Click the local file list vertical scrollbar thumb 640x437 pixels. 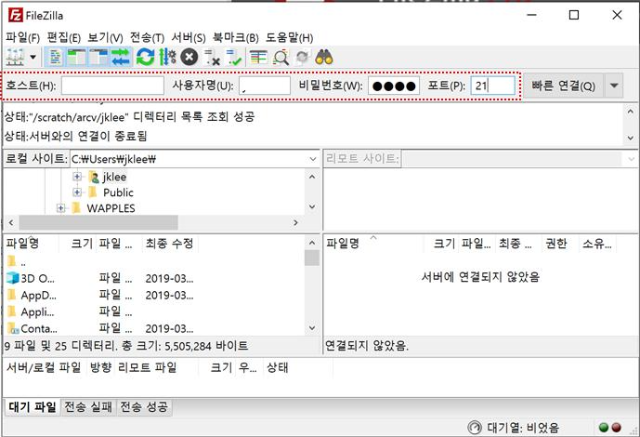(x=312, y=258)
